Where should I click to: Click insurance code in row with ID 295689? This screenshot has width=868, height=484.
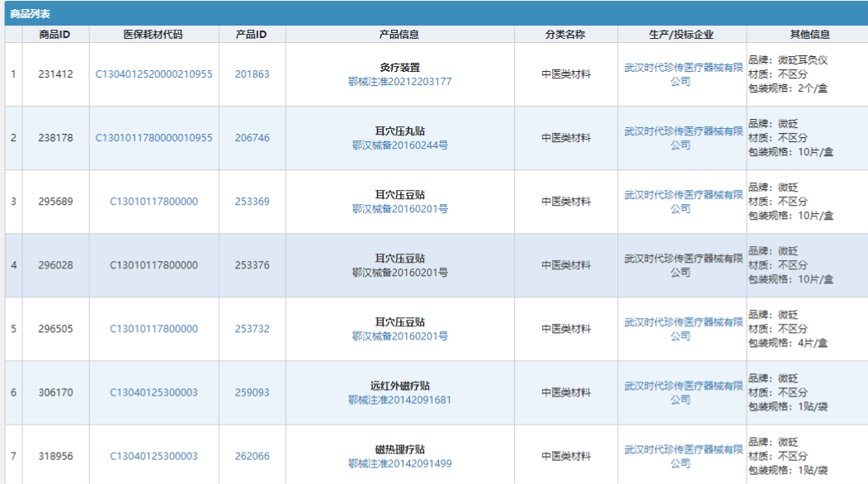(154, 202)
